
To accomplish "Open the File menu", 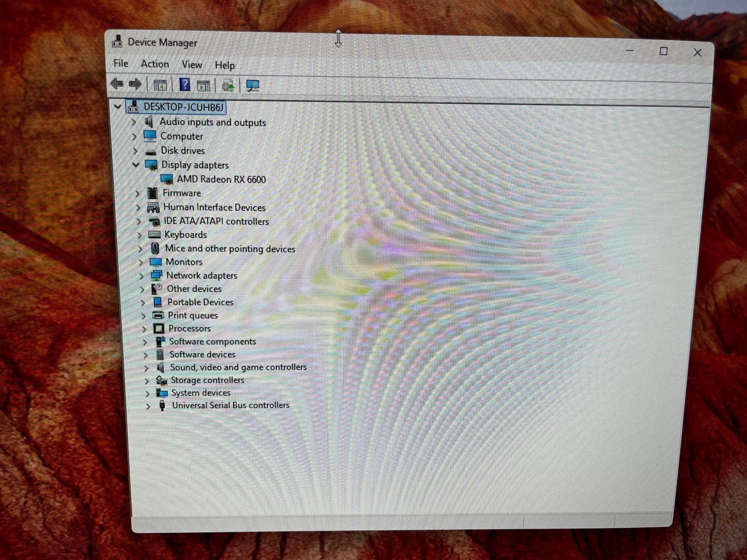I will pos(121,63).
